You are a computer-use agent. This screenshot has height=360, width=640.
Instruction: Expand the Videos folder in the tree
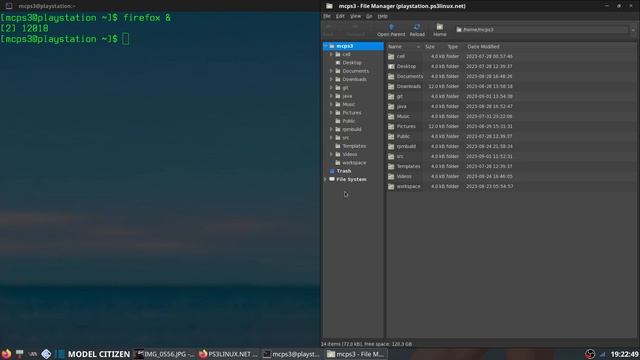pyautogui.click(x=331, y=154)
